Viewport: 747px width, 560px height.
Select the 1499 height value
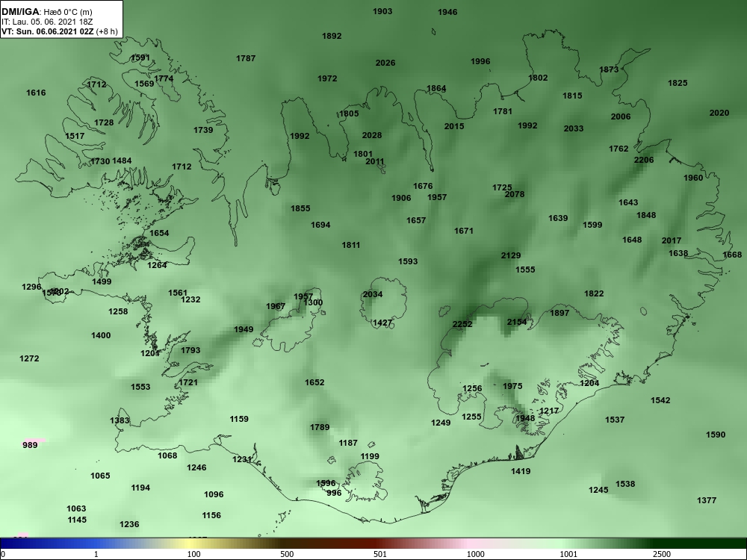tap(102, 282)
